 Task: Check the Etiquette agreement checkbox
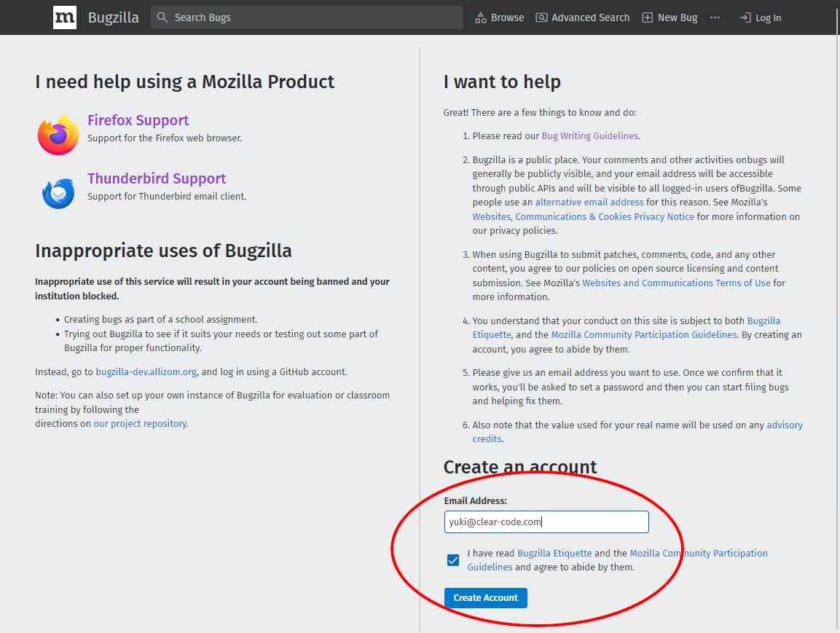(x=453, y=560)
